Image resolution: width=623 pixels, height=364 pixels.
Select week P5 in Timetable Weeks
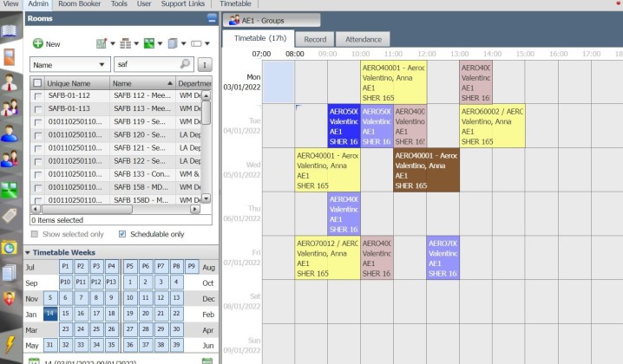point(130,267)
